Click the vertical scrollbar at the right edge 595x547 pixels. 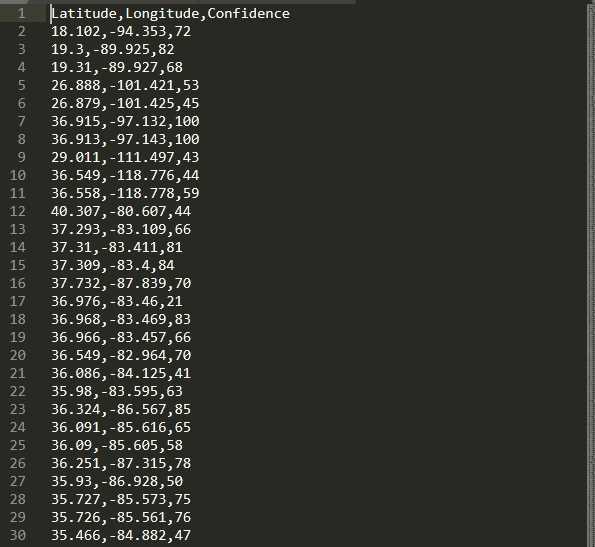tap(591, 274)
